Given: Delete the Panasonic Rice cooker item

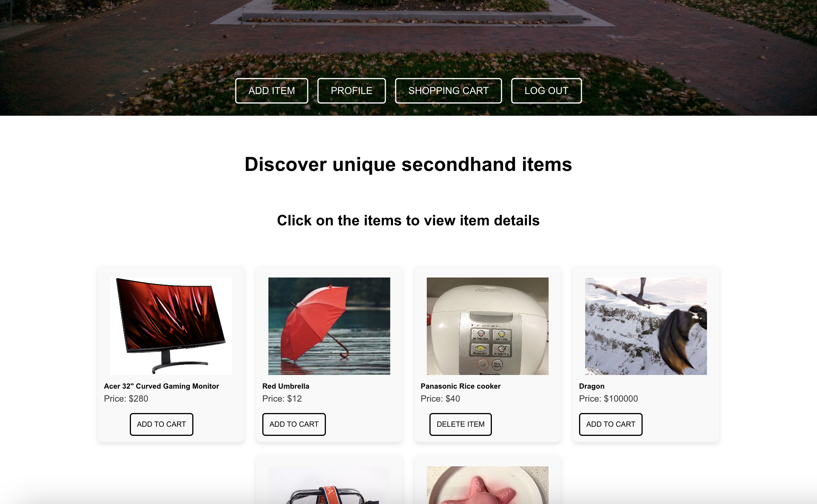Looking at the screenshot, I should tap(460, 424).
